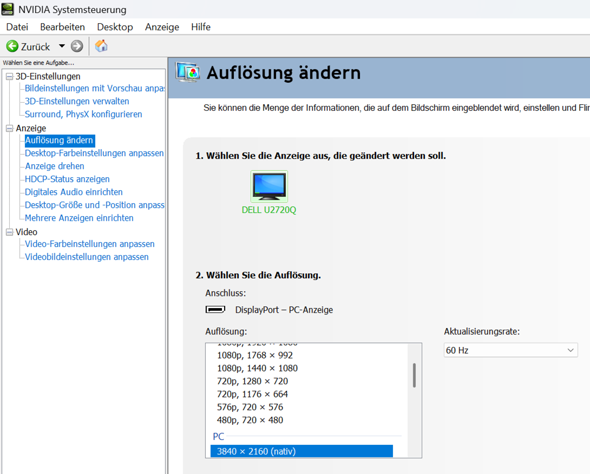Select 3840 × 2160 (nativ) resolution

(x=301, y=451)
